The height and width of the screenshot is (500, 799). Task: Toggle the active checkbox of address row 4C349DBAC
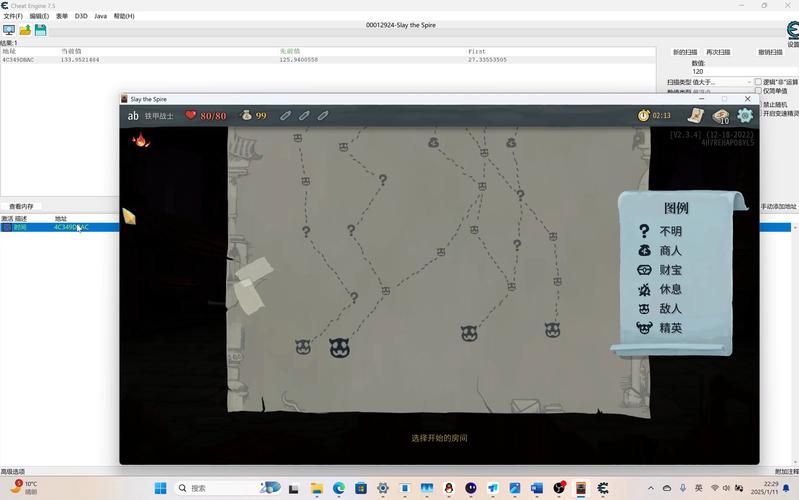(7, 227)
